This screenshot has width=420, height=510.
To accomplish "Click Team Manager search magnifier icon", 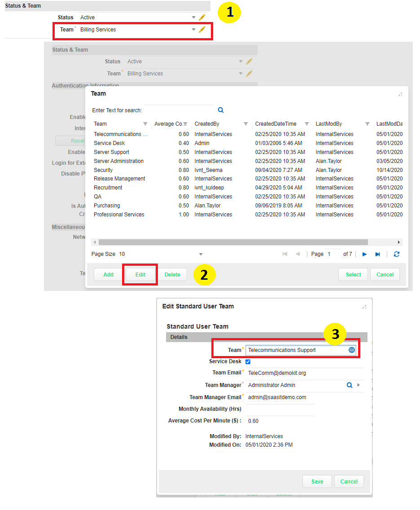I will (349, 385).
